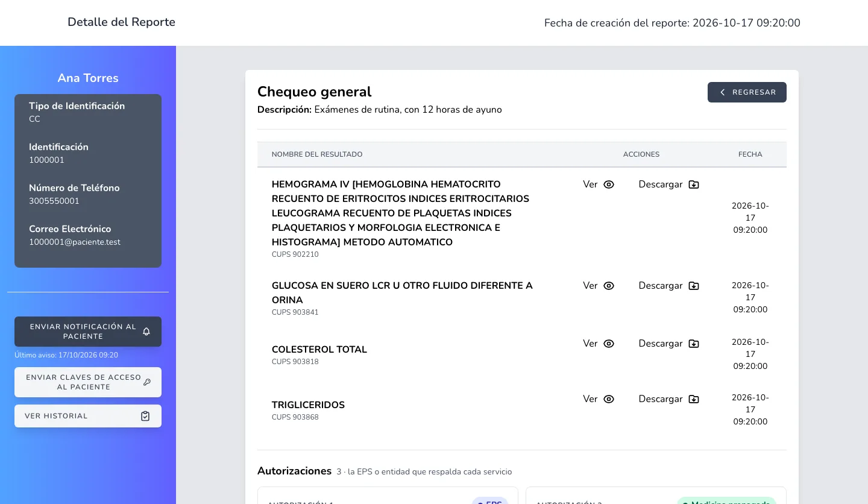The width and height of the screenshot is (868, 504).
Task: Click the 'CUPS 903841' code text
Action: click(x=295, y=312)
